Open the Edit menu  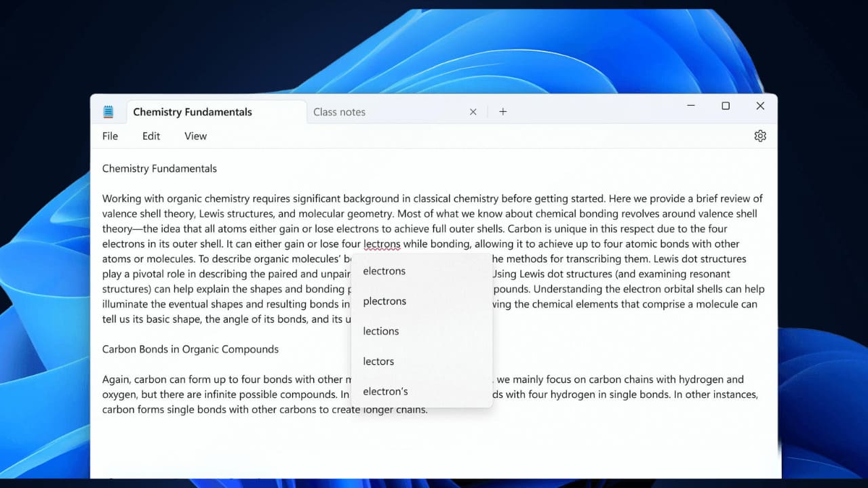pos(151,136)
